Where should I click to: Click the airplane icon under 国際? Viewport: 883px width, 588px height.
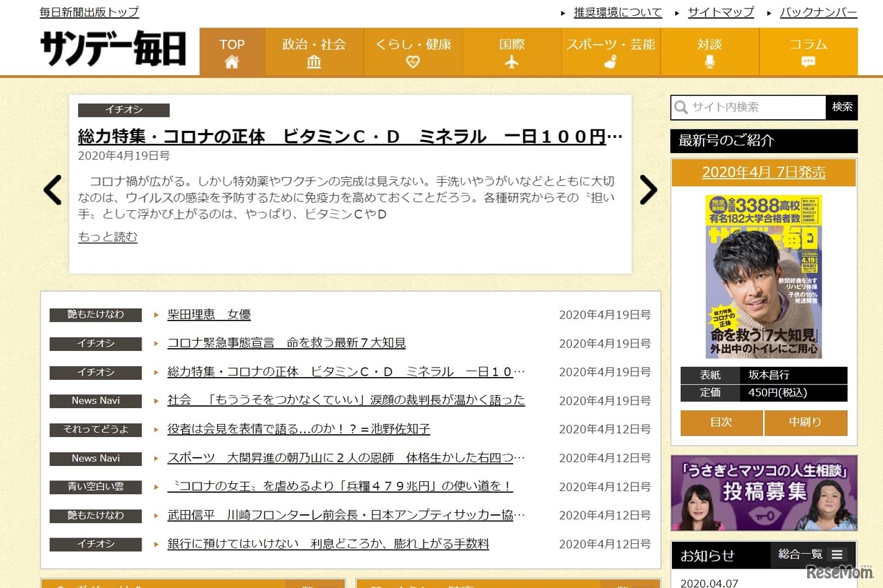pos(512,62)
